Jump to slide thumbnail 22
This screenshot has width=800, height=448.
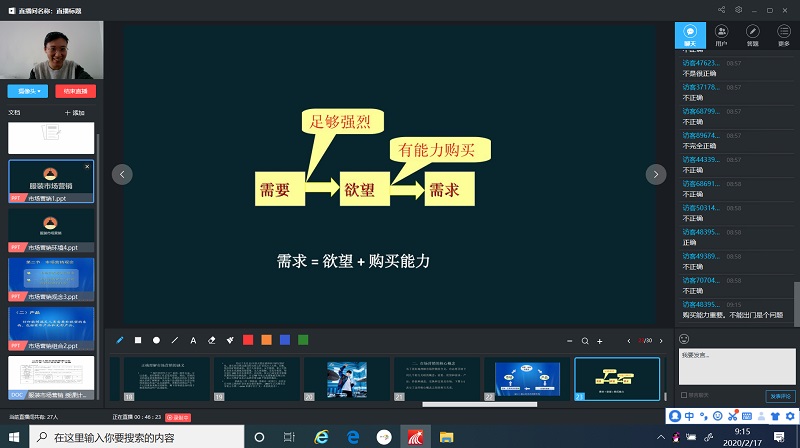(x=527, y=379)
